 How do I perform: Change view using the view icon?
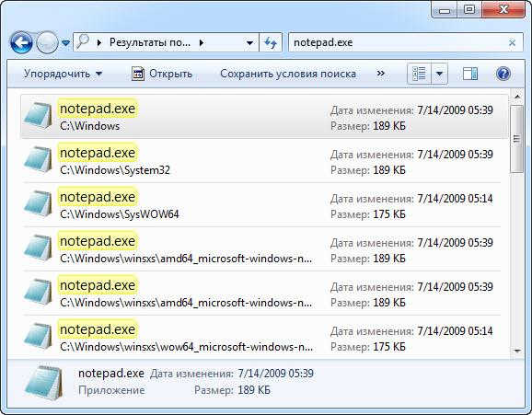click(419, 74)
